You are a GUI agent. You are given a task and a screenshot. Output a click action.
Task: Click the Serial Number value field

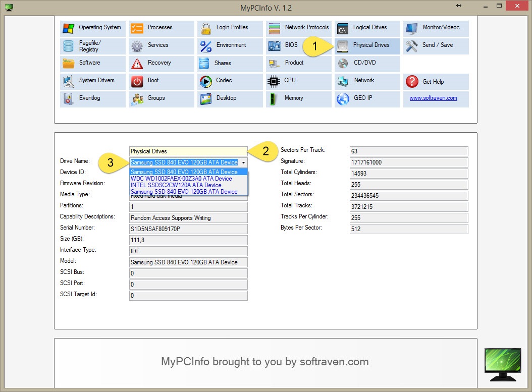click(188, 229)
